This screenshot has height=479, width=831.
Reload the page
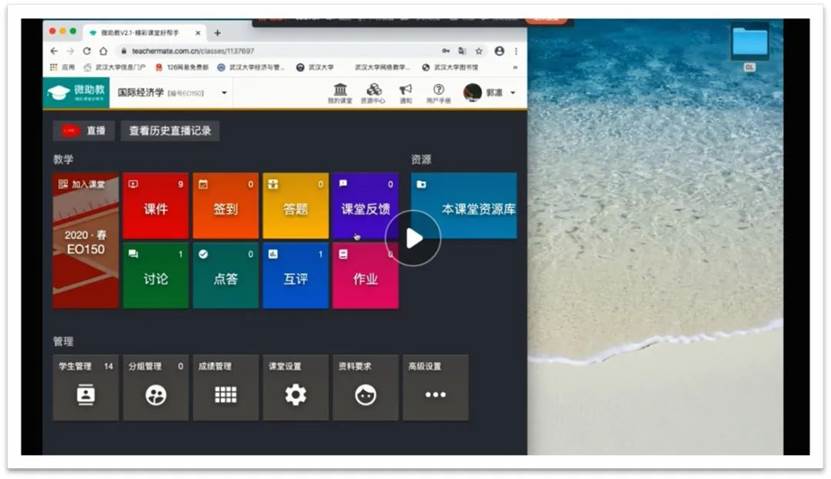(x=86, y=51)
